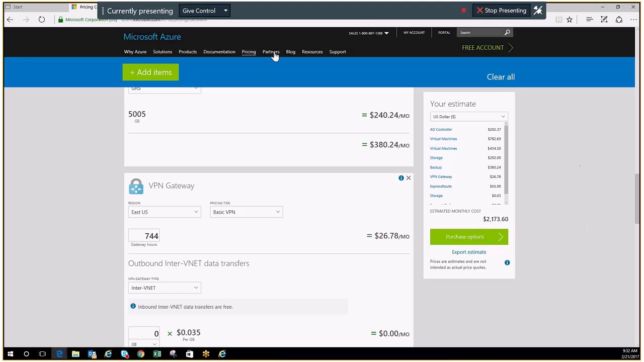Open the Basic VPN pricing tier dropdown

(246, 212)
